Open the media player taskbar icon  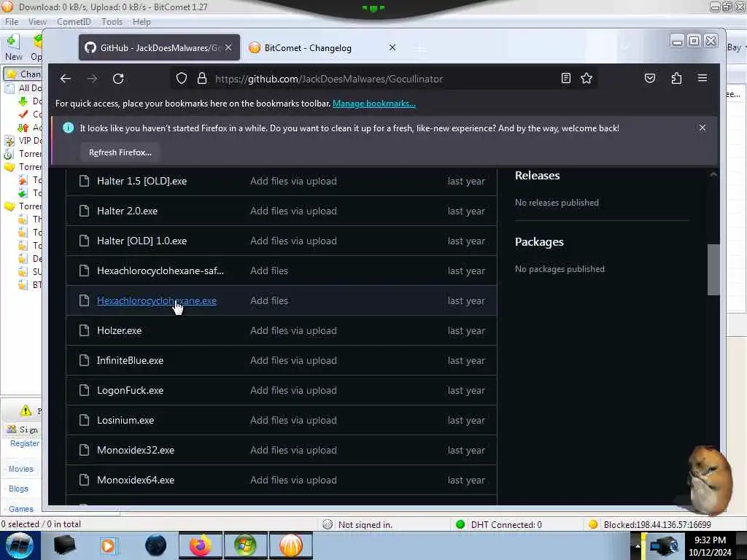click(109, 545)
